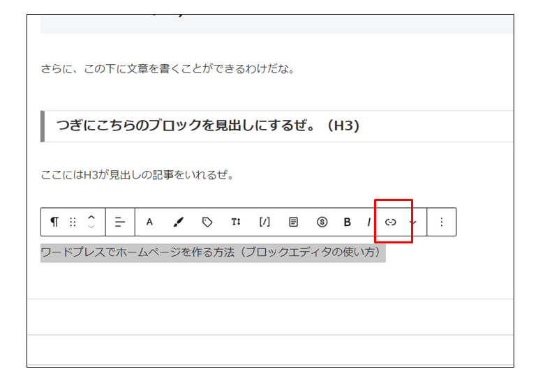Image resolution: width=545 pixels, height=392 pixels.
Task: Click the selected text 'ワードプレスでホームページを作る方法'
Action: tap(137, 252)
